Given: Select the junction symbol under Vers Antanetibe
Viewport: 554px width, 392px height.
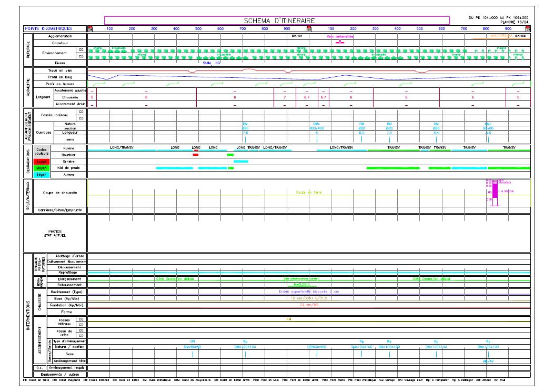Looking at the screenshot, I should click(340, 42).
